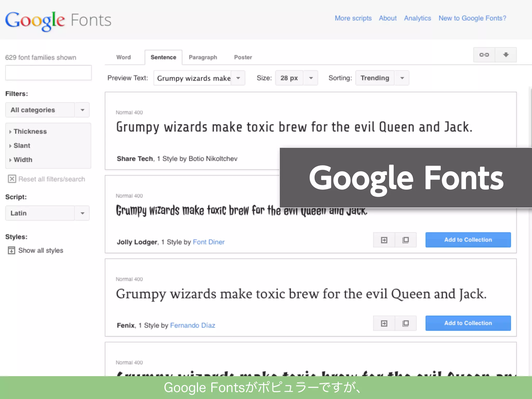532x399 pixels.
Task: Click the Preview Text input box
Action: [x=192, y=78]
